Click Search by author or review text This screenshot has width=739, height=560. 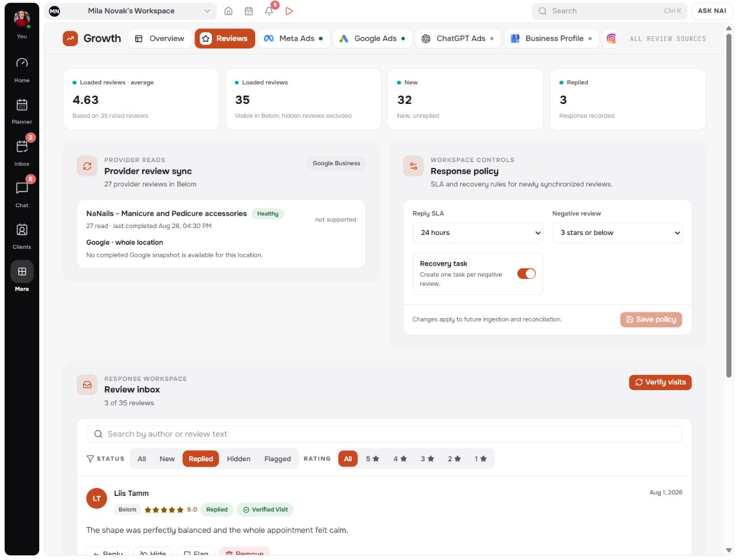tap(384, 434)
